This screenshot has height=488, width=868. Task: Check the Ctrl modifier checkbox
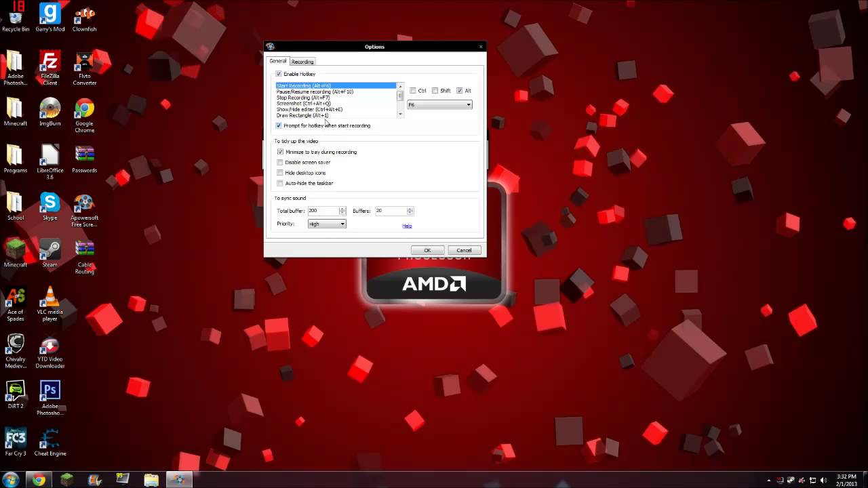[413, 90]
